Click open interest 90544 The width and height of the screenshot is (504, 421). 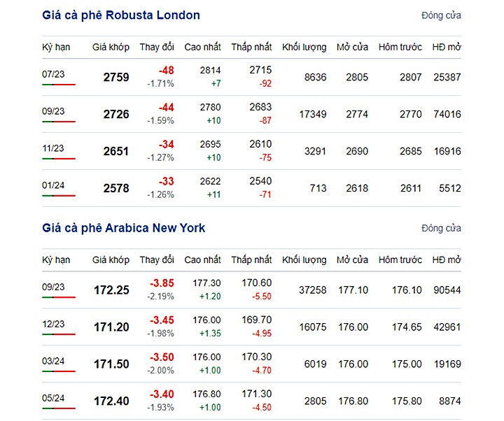click(x=447, y=290)
